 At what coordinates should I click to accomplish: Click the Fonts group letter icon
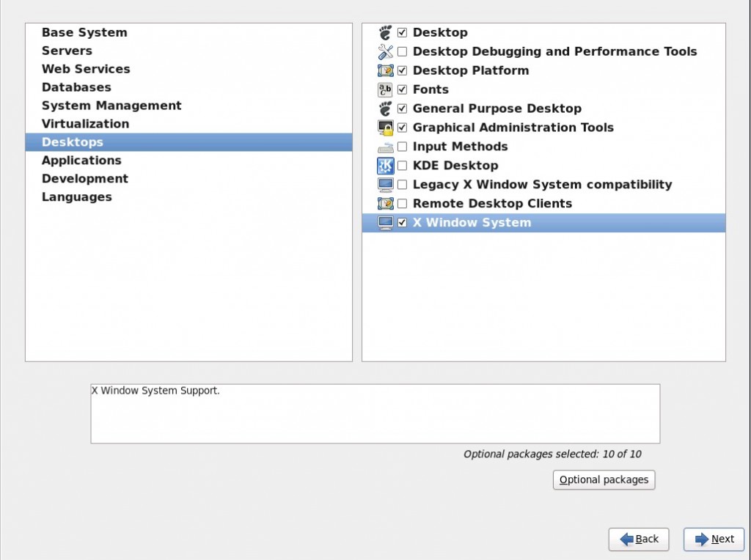384,89
